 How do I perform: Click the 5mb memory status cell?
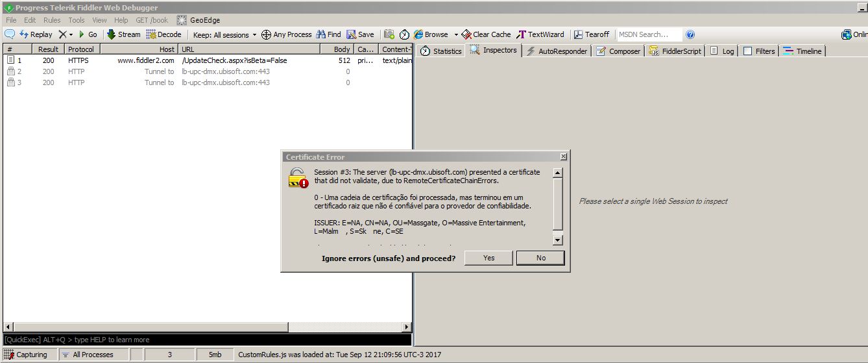215,355
